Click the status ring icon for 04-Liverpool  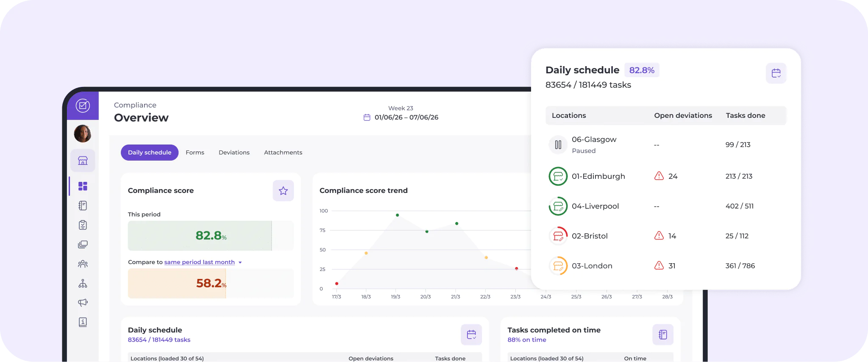558,206
